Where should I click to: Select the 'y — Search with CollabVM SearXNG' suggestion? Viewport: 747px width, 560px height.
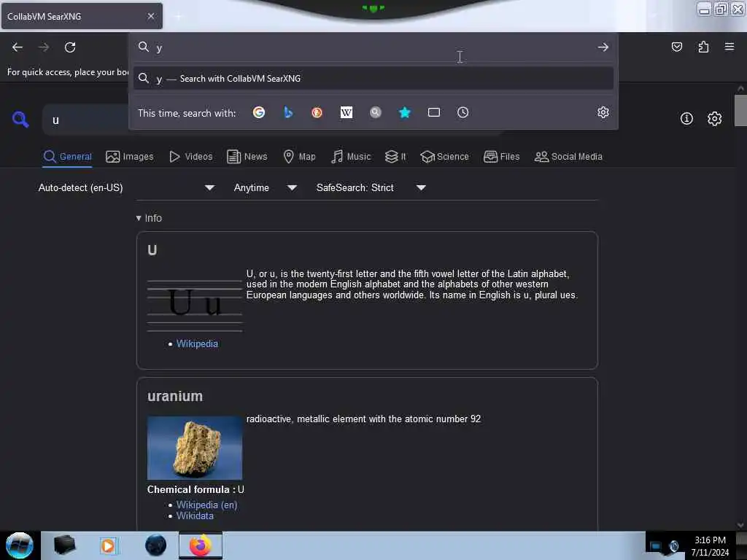click(x=373, y=79)
